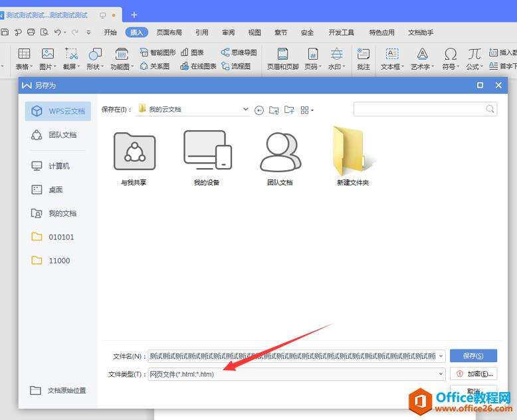The width and height of the screenshot is (517, 420).
Task: Go back with the dialog back arrow
Action: (x=259, y=110)
